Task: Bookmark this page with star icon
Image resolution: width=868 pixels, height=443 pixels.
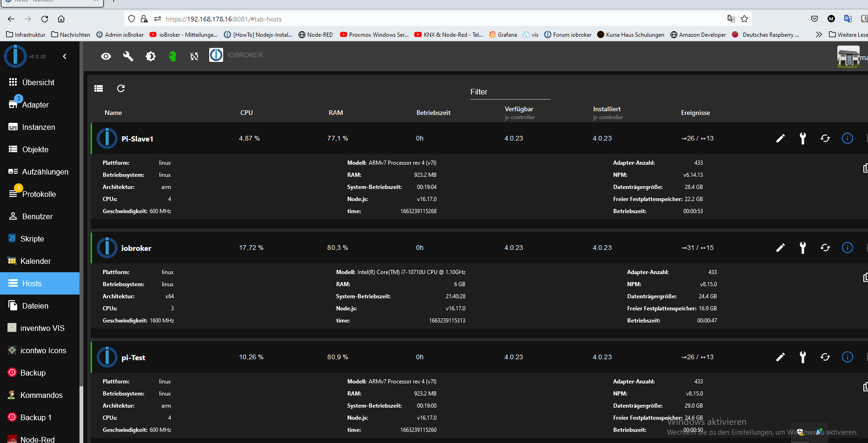Action: (x=744, y=19)
